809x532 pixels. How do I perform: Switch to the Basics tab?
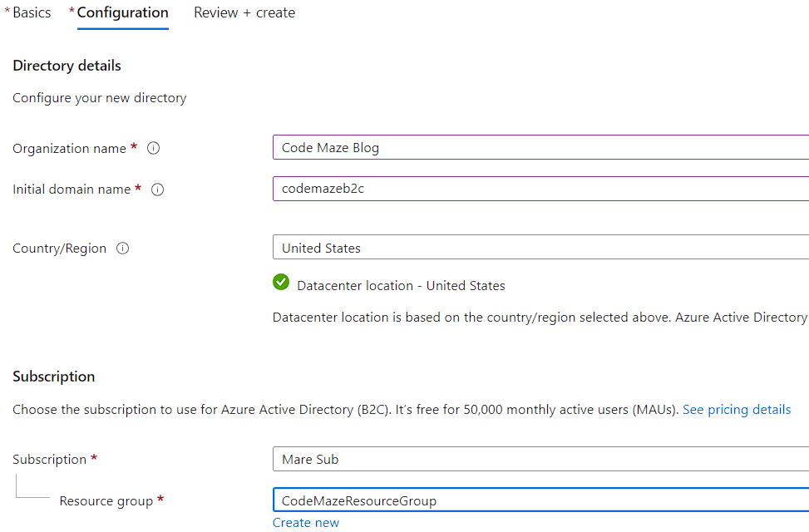pyautogui.click(x=32, y=13)
